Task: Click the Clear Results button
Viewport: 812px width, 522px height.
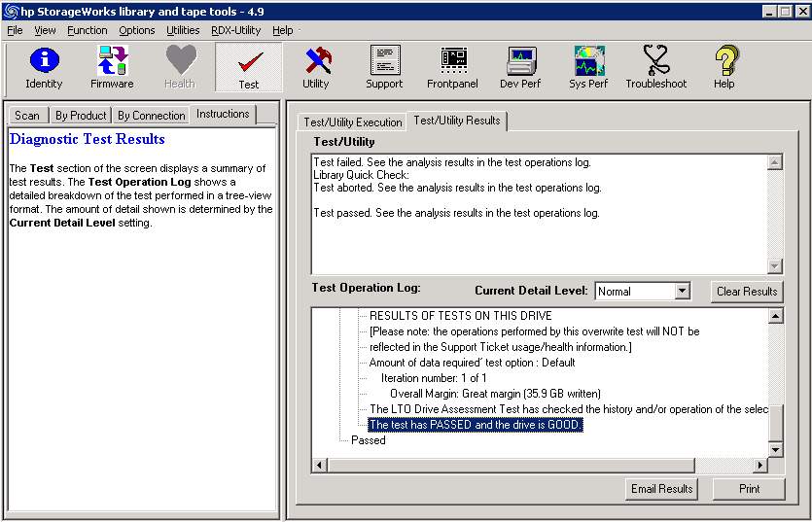Action: click(747, 291)
